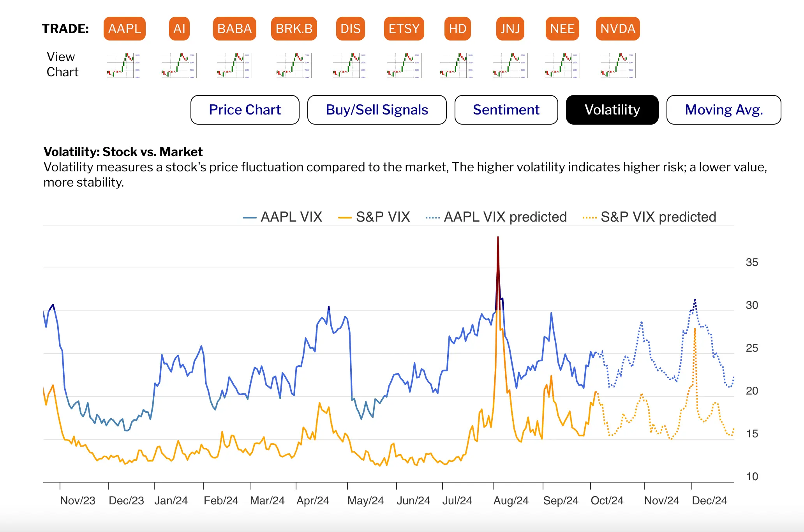This screenshot has width=804, height=532.
Task: Click the 10 y-axis value
Action: (x=752, y=477)
